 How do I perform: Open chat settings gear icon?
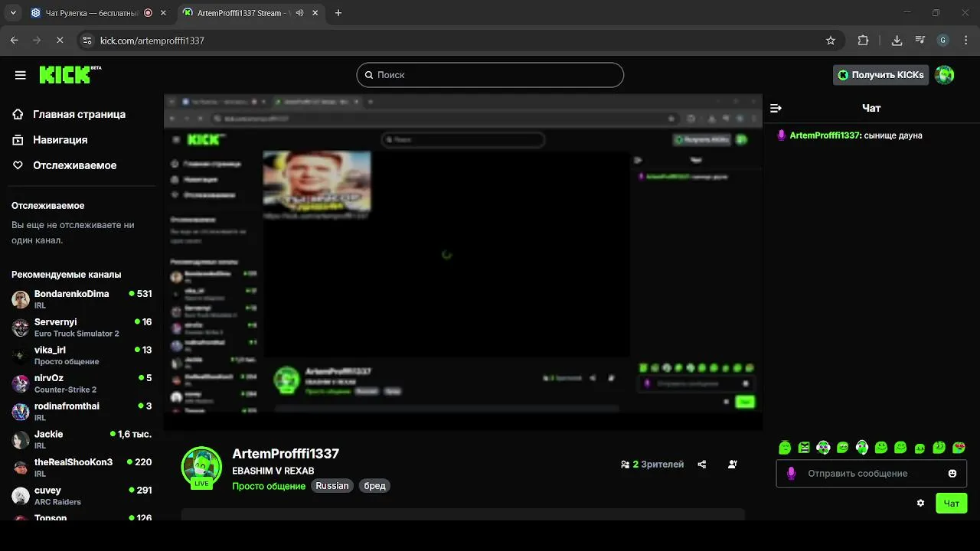920,504
